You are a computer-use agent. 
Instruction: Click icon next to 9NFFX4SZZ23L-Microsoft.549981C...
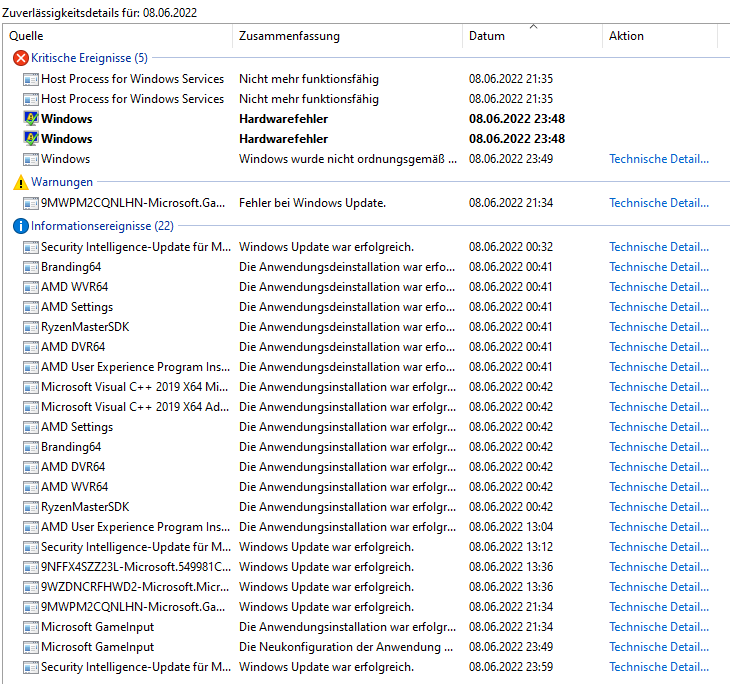click(31, 568)
